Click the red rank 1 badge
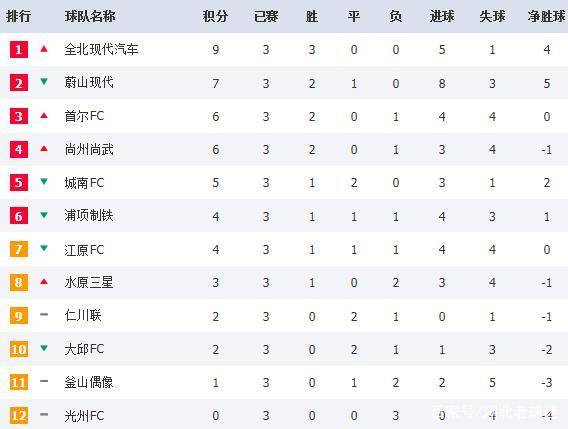The image size is (568, 429). tap(19, 50)
